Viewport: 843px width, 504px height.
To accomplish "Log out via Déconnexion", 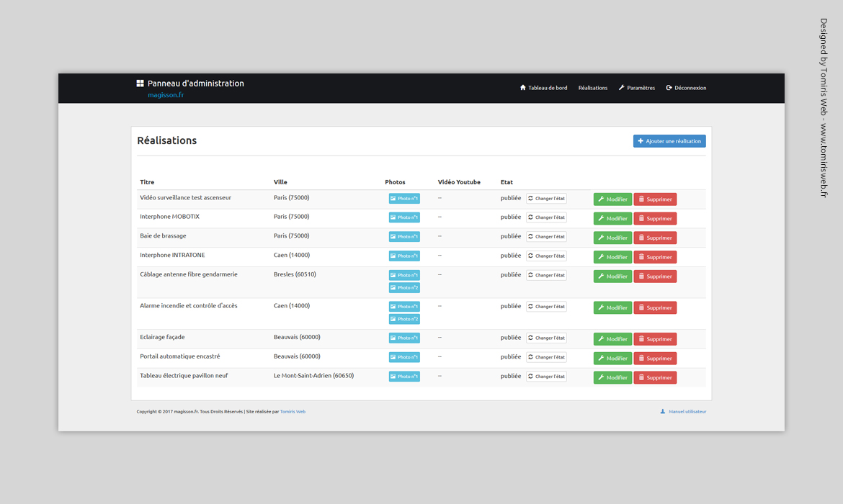I will pyautogui.click(x=686, y=88).
